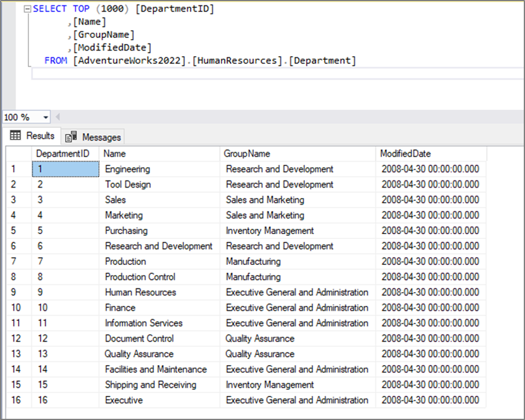Click the Document Control name cell
Viewport: 525px width, 420px height.
click(159, 339)
